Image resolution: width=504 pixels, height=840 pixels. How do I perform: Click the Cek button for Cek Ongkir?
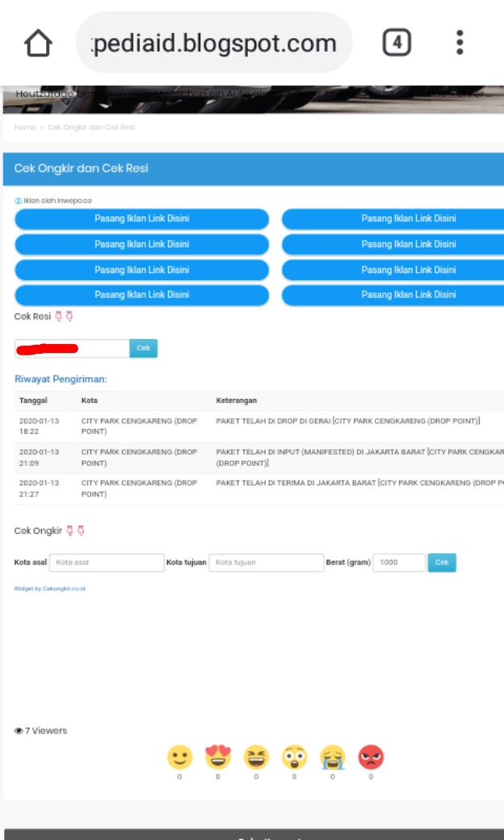tap(442, 562)
